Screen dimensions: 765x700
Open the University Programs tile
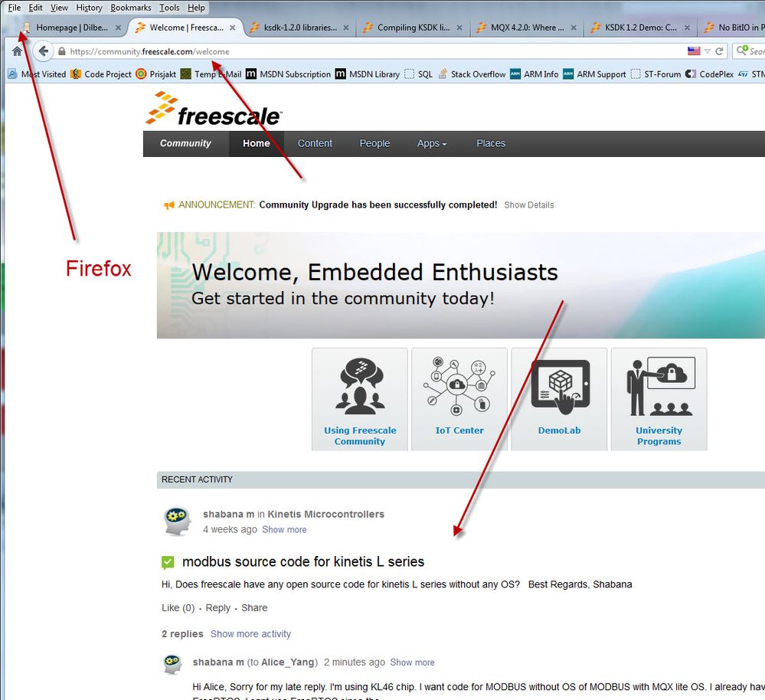tap(659, 399)
